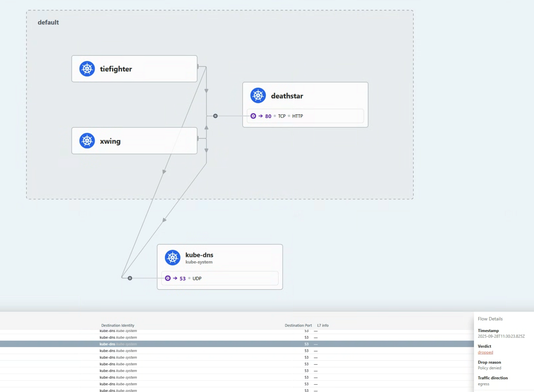534x392 pixels.
Task: Click the default namespace label
Action: click(x=48, y=22)
